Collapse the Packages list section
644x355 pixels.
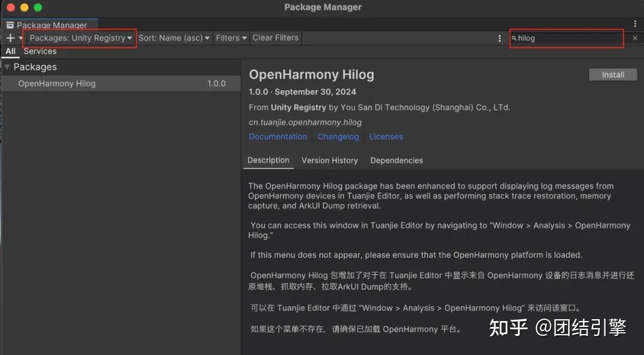pyautogui.click(x=7, y=67)
